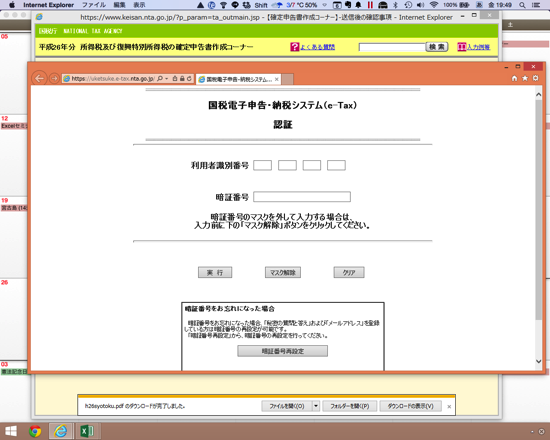This screenshot has width=550, height=440.
Task: Click the 実行 button
Action: point(215,273)
